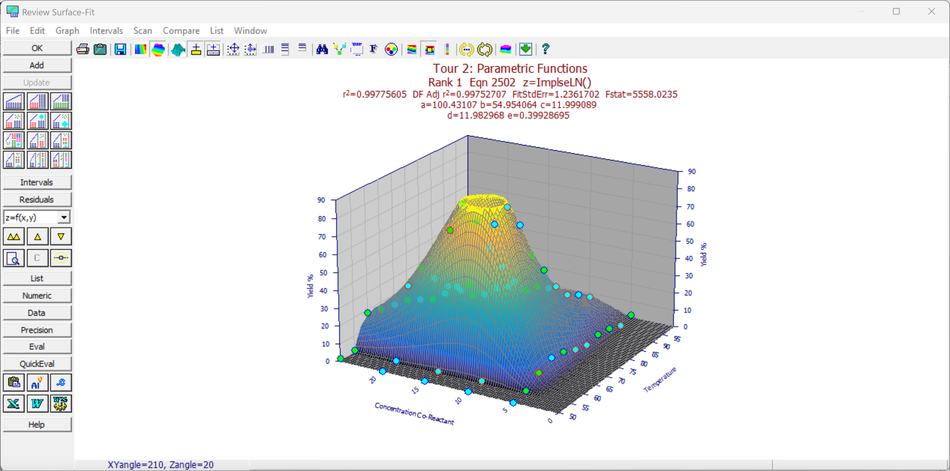Image resolution: width=950 pixels, height=471 pixels.
Task: Open the Intervals menu in menu bar
Action: click(x=106, y=30)
